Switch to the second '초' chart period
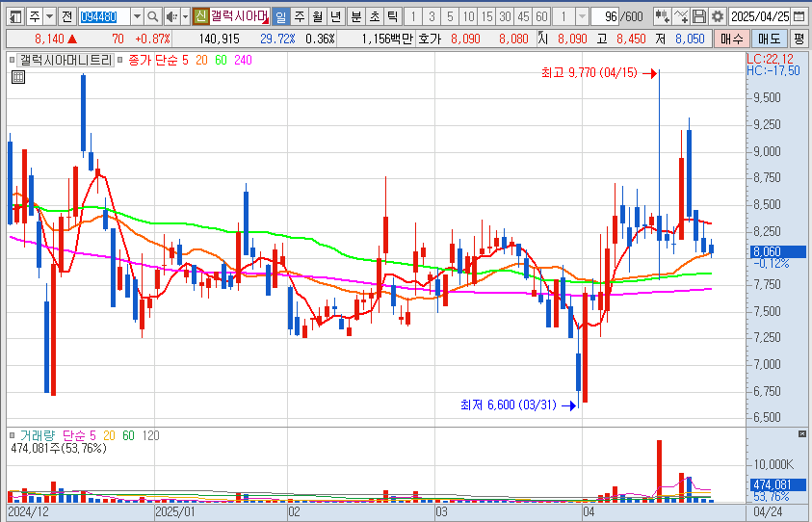 click(375, 17)
